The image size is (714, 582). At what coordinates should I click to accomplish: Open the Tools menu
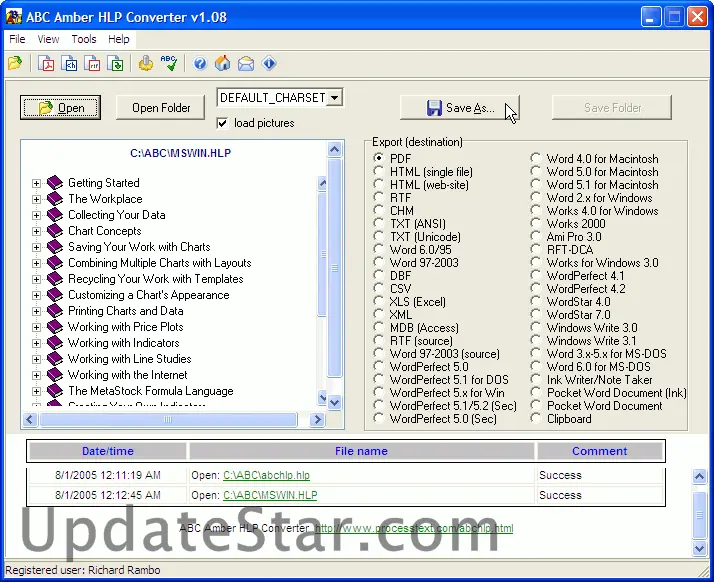tap(84, 39)
